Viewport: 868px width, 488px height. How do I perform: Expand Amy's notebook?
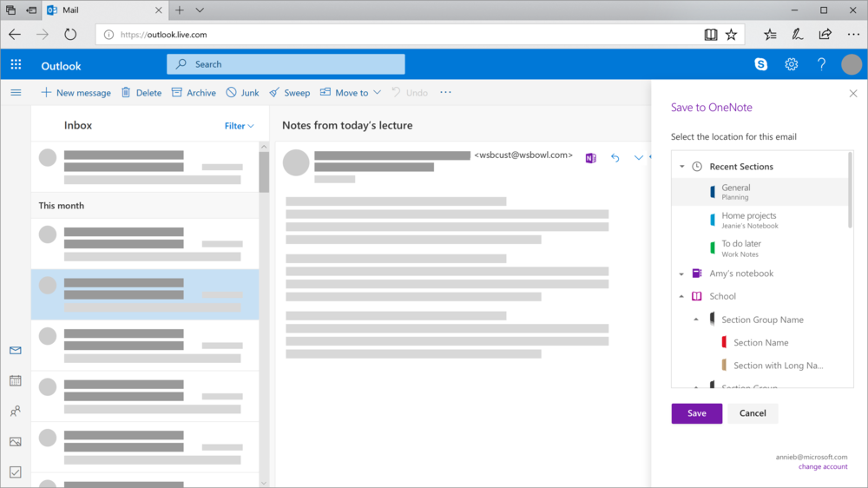pos(681,274)
